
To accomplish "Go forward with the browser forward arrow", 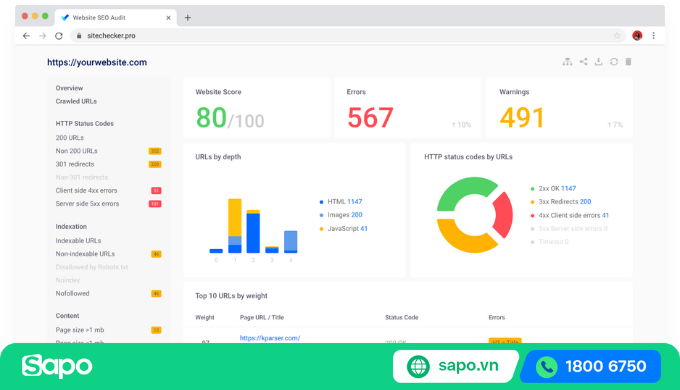I will [x=42, y=36].
